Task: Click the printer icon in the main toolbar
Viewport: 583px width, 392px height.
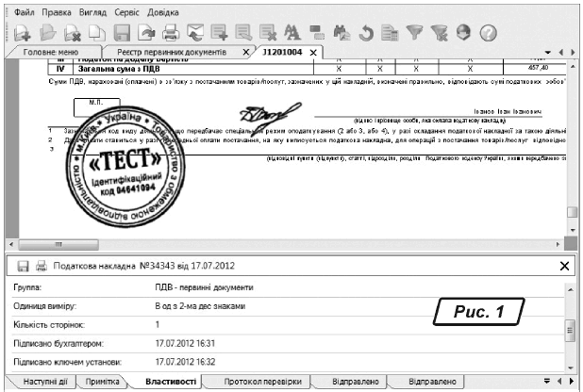Action: click(171, 33)
